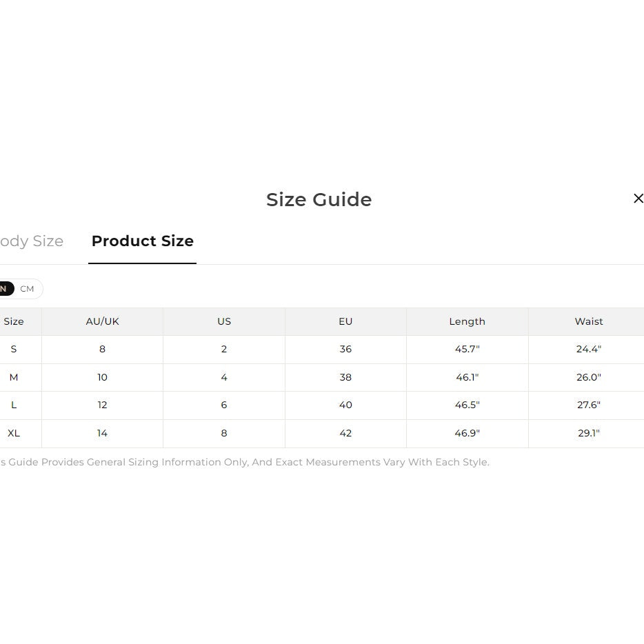Click the US column header
The height and width of the screenshot is (644, 644).
click(x=224, y=321)
